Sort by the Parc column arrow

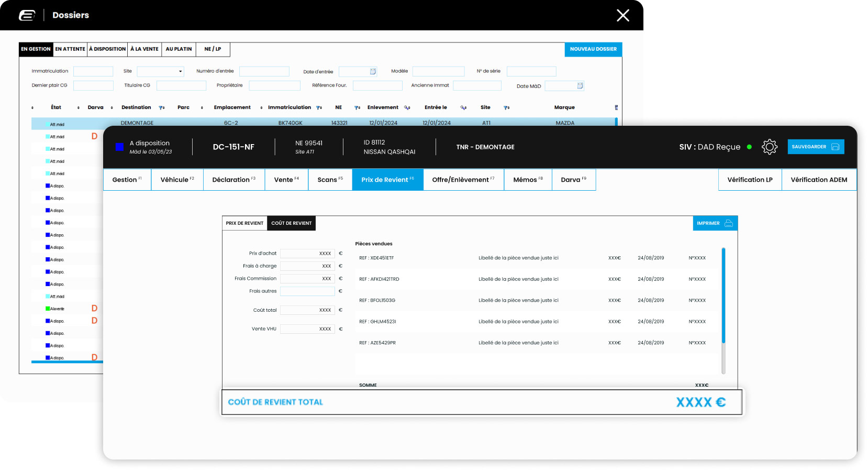click(x=202, y=107)
